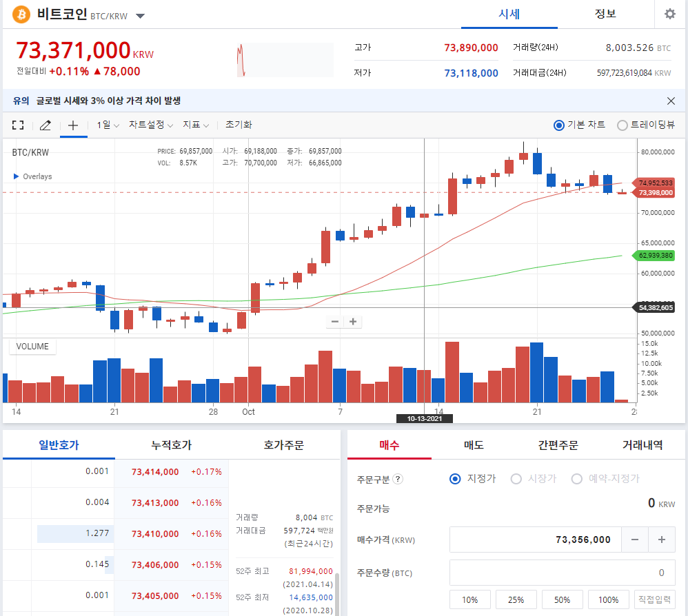Click the 73,398,000 current price tag
688x616 pixels.
(x=654, y=193)
